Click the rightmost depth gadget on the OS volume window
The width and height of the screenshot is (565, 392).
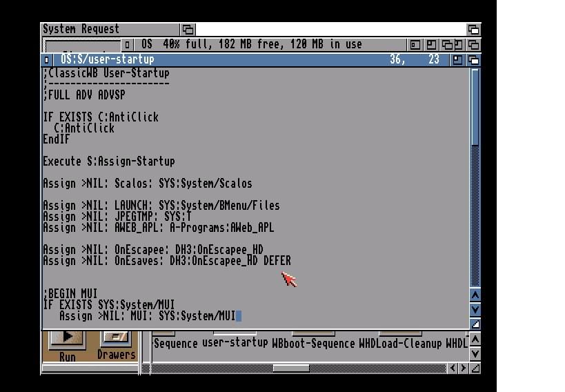point(474,45)
